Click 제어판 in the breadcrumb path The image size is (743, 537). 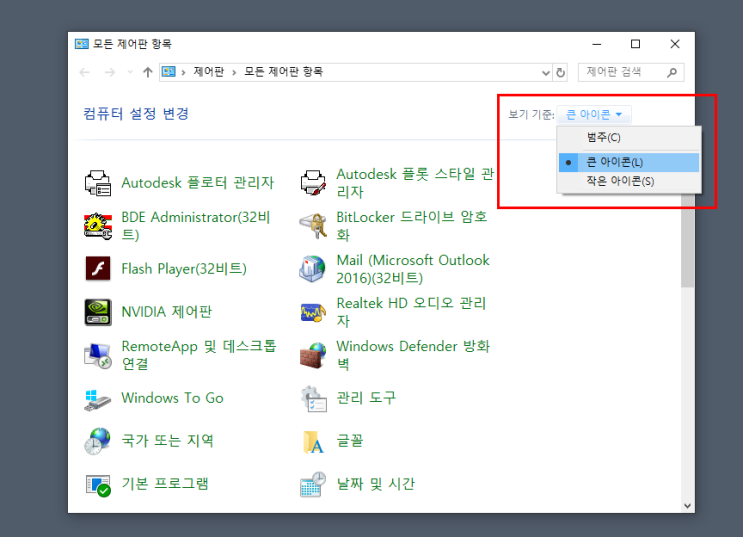tap(208, 72)
